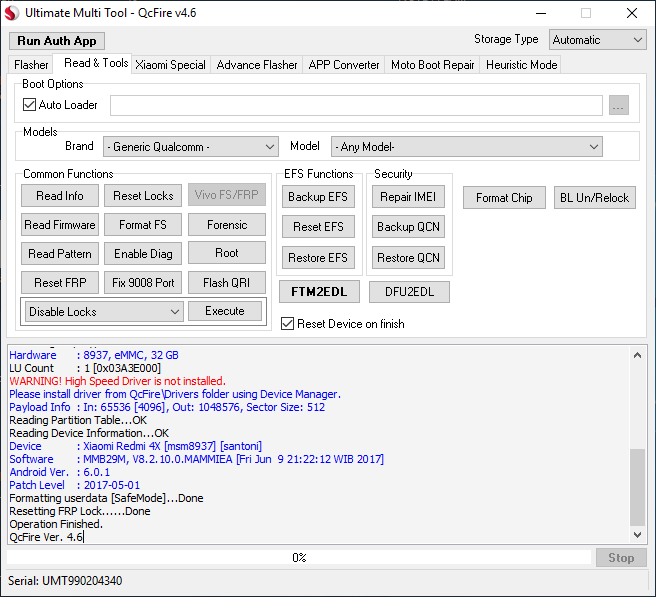The width and height of the screenshot is (656, 597).
Task: Click the Read Firmware button
Action: pyautogui.click(x=60, y=225)
